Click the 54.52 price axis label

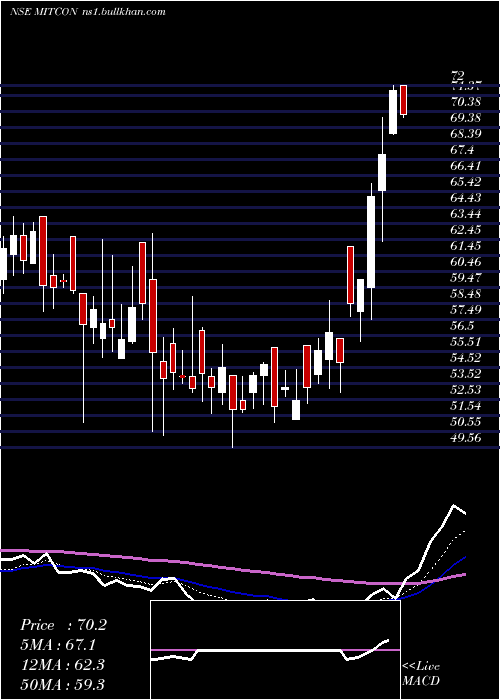click(x=466, y=358)
